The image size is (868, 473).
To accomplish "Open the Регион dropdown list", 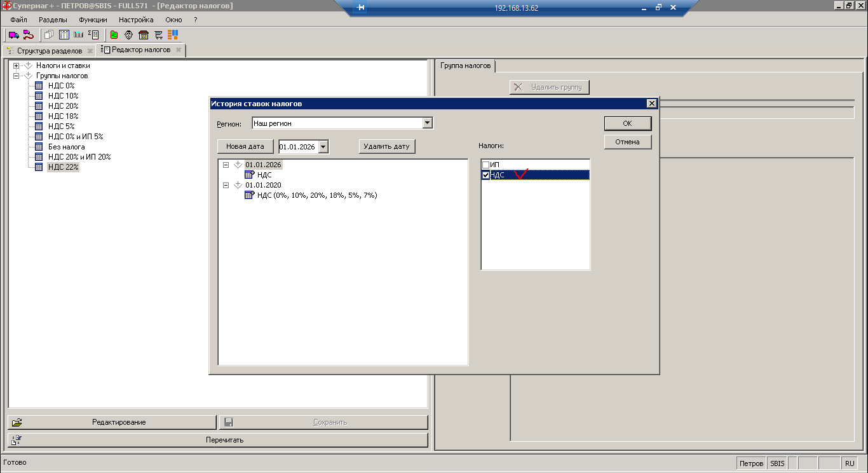I will pyautogui.click(x=427, y=123).
